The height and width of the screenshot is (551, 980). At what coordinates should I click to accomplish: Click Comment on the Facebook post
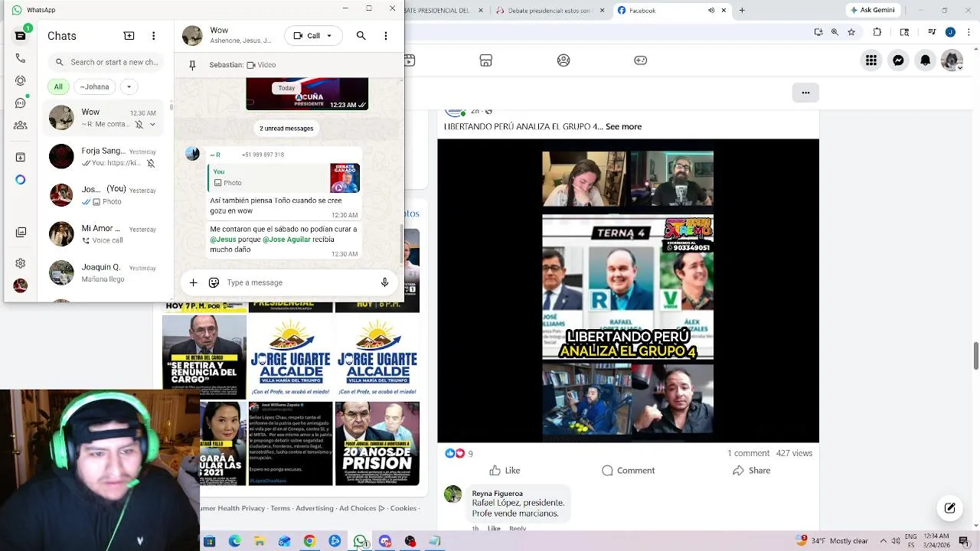628,471
